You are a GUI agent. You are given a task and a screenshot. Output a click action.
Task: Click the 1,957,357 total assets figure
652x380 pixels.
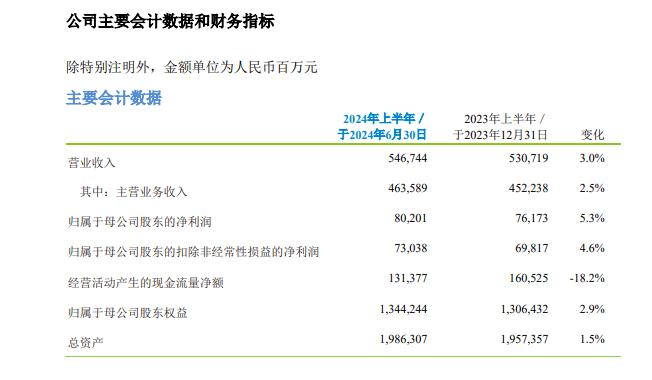tap(524, 339)
